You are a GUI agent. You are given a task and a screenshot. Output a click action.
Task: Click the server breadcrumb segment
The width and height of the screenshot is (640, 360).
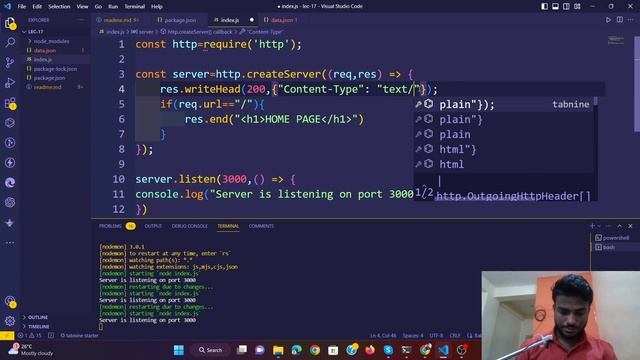coord(142,32)
